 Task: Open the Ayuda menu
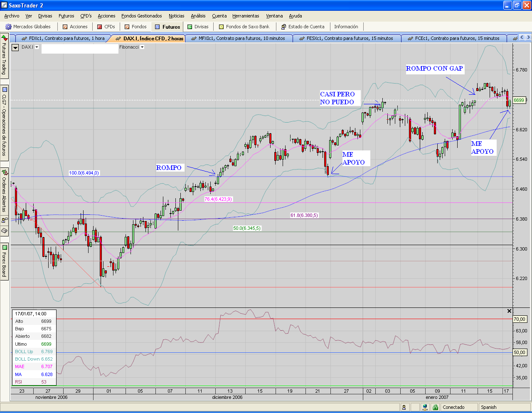[296, 16]
